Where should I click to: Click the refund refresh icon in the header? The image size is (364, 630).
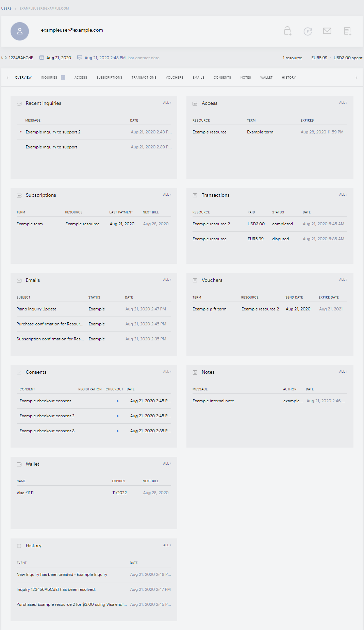[x=308, y=31]
